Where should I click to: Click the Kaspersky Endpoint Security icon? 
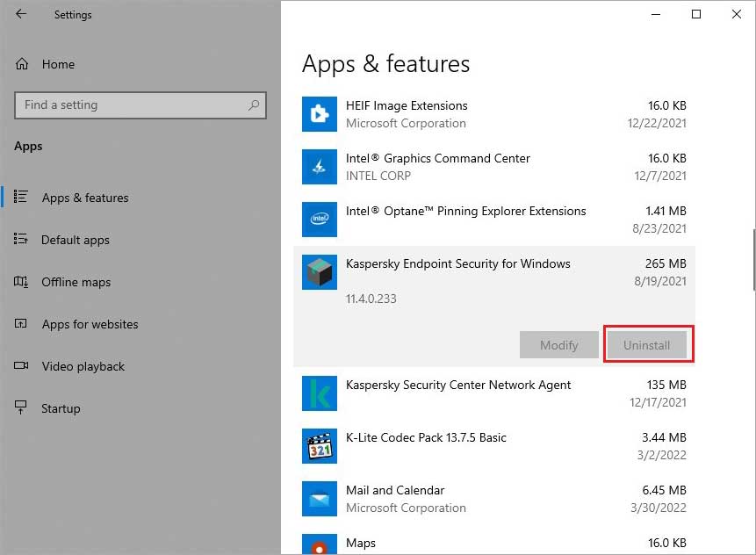tap(320, 272)
